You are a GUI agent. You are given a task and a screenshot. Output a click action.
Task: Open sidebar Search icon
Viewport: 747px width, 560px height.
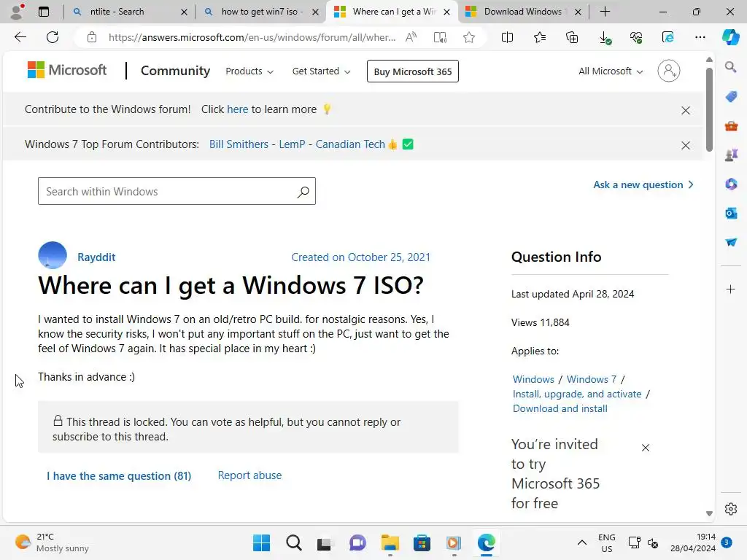click(x=731, y=66)
